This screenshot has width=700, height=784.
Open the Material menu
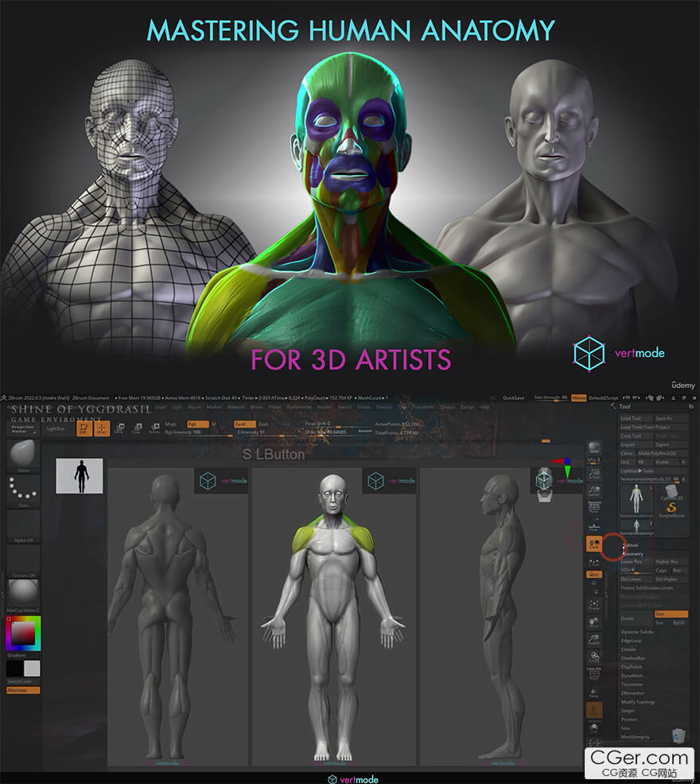pyautogui.click(x=235, y=407)
